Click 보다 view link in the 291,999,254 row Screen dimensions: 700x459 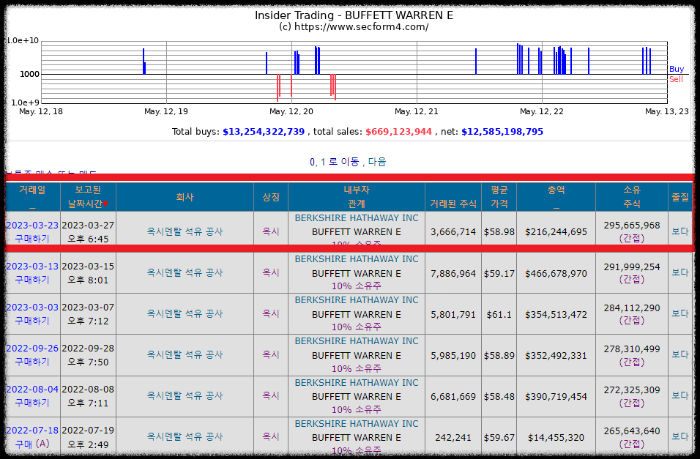(x=680, y=272)
